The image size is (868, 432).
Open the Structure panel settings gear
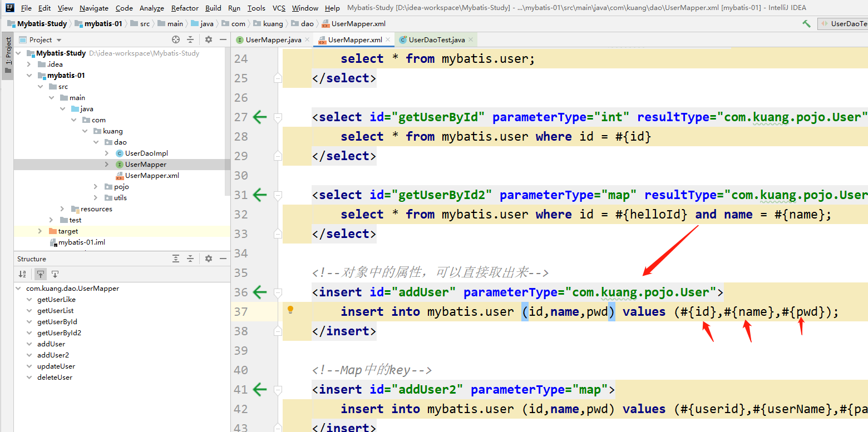209,259
